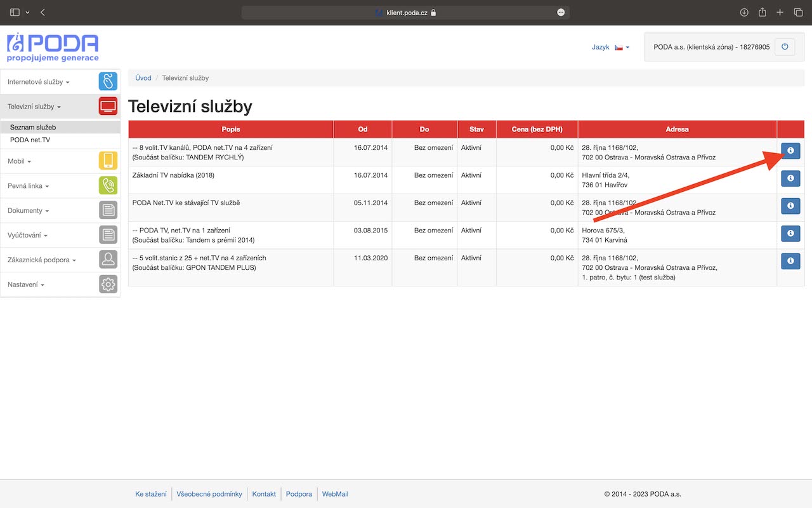Click the yellow Mobil phone icon
Image resolution: width=812 pixels, height=508 pixels.
pos(108,161)
